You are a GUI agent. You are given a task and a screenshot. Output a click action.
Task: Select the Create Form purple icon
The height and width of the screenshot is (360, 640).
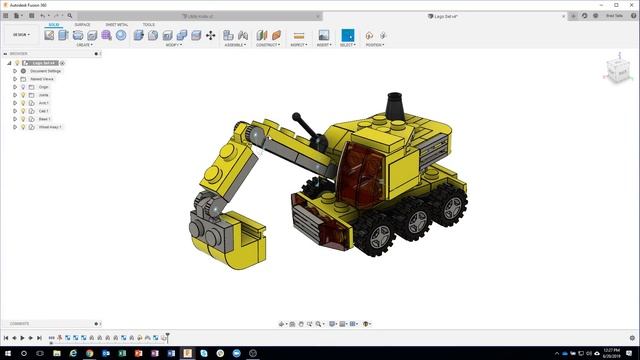click(x=107, y=35)
